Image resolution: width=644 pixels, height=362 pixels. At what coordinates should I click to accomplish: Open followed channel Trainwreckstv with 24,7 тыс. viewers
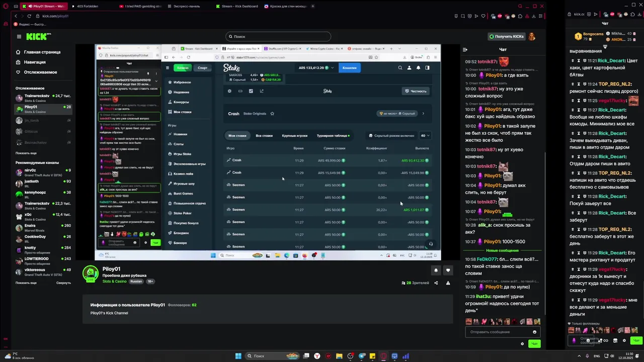pyautogui.click(x=44, y=98)
